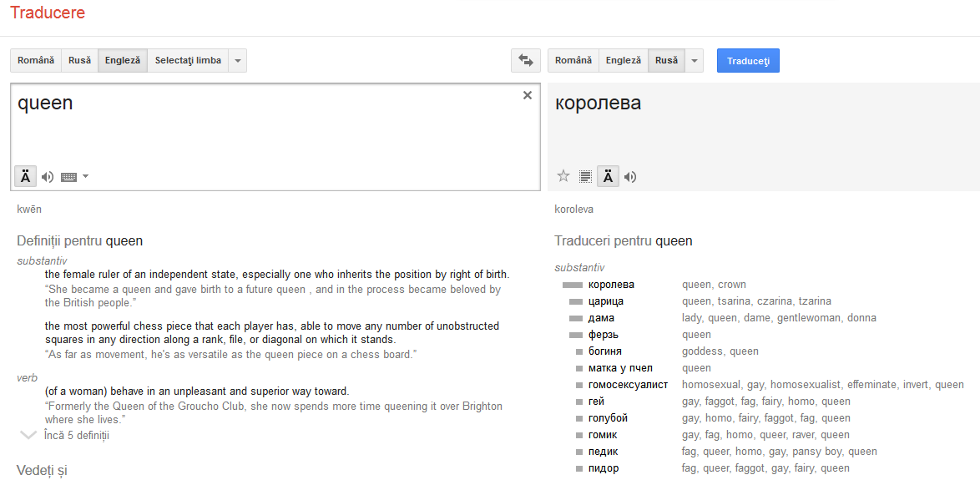Click the chess piece definition text
Image resolution: width=980 pixels, height=480 pixels.
(x=272, y=332)
